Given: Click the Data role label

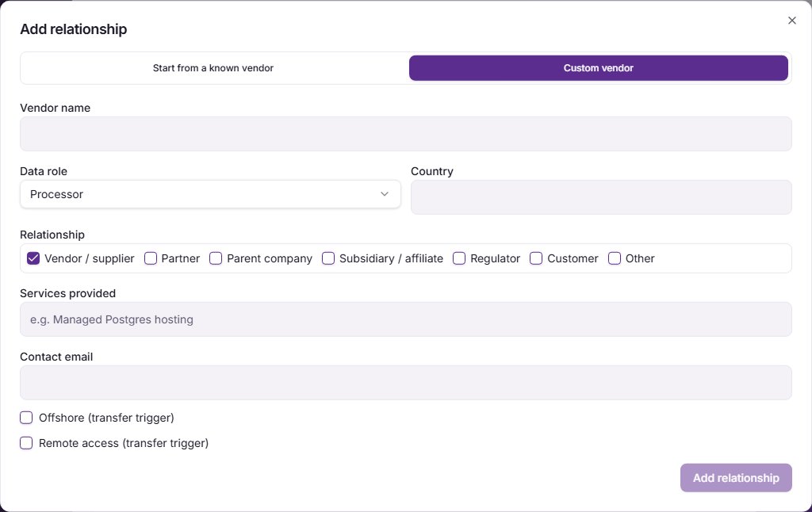Looking at the screenshot, I should click(44, 171).
